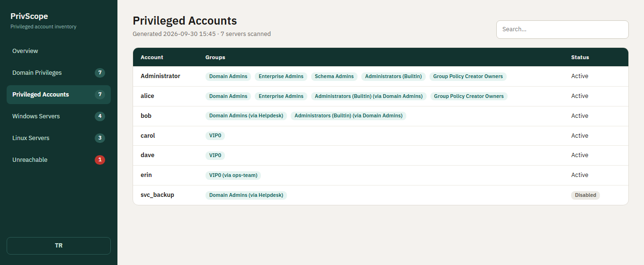The image size is (644, 265).
Task: Click Active status in the Administrator row
Action: pyautogui.click(x=580, y=76)
